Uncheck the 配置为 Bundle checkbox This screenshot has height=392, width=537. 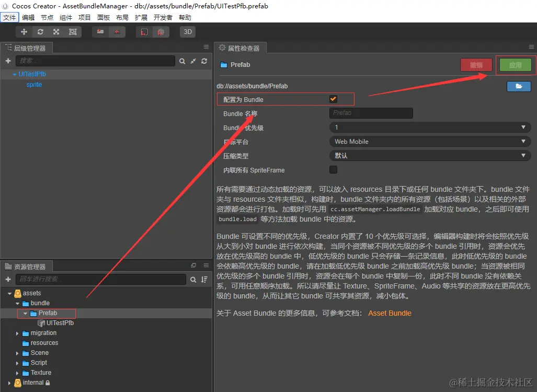tap(333, 99)
